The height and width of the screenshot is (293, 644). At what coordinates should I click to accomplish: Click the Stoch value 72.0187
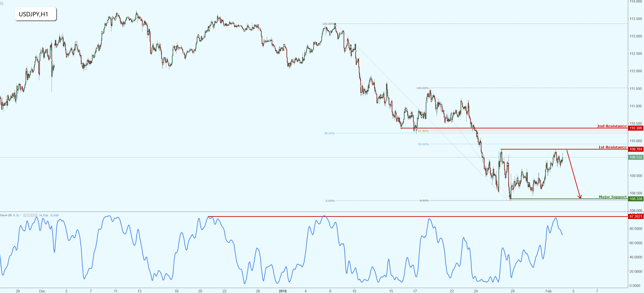pos(54,215)
